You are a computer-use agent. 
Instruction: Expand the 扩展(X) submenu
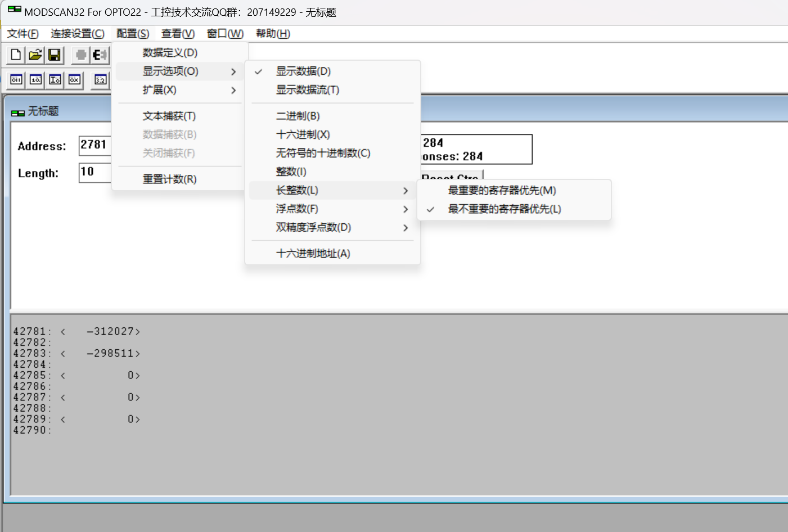pos(179,90)
